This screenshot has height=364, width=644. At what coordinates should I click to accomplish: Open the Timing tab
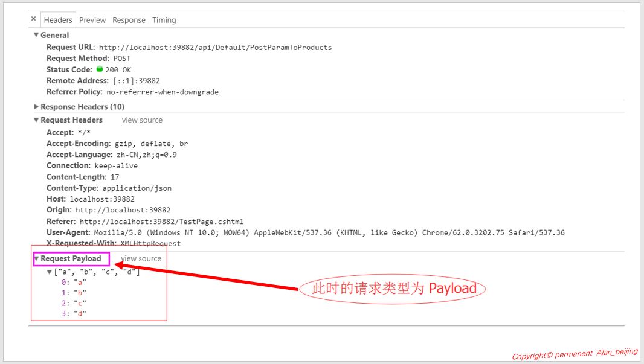[164, 20]
